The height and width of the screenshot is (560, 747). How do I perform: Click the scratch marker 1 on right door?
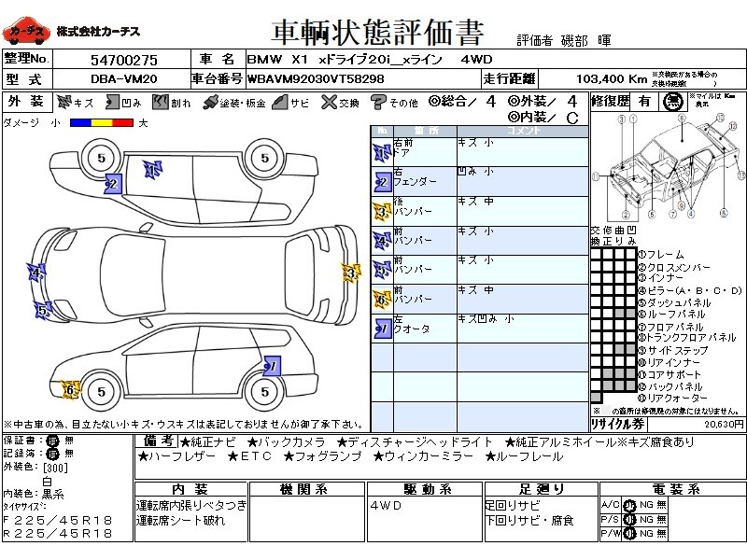[x=153, y=169]
